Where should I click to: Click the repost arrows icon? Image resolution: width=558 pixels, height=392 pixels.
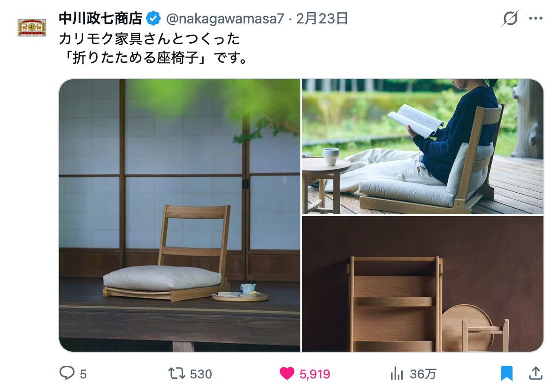(176, 374)
